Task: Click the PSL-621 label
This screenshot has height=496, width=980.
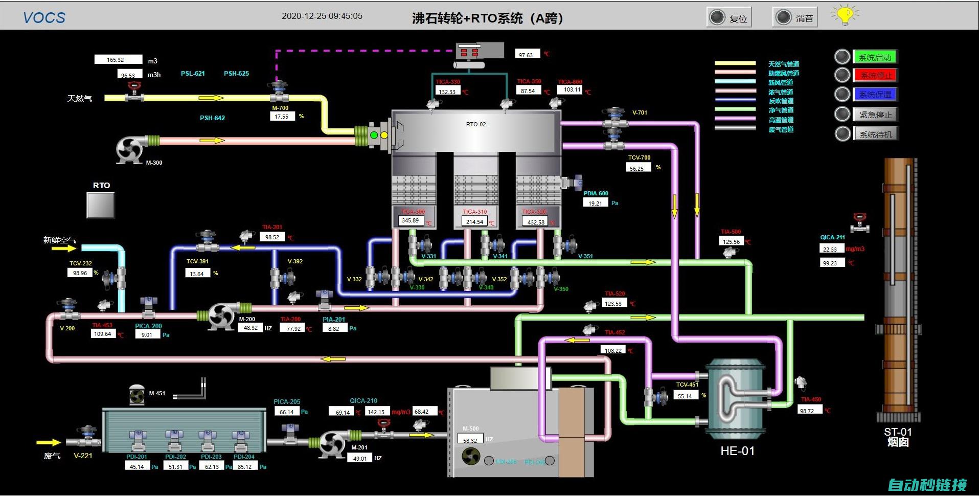Action: point(193,73)
